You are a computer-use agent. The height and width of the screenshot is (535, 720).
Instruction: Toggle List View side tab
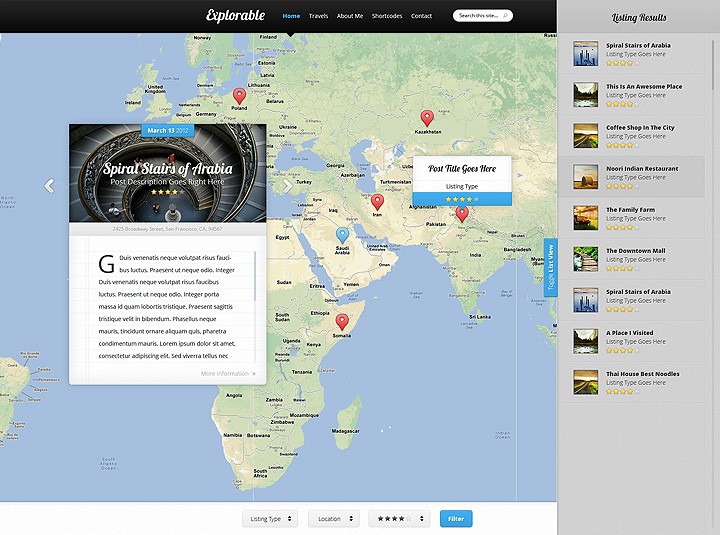click(x=551, y=267)
